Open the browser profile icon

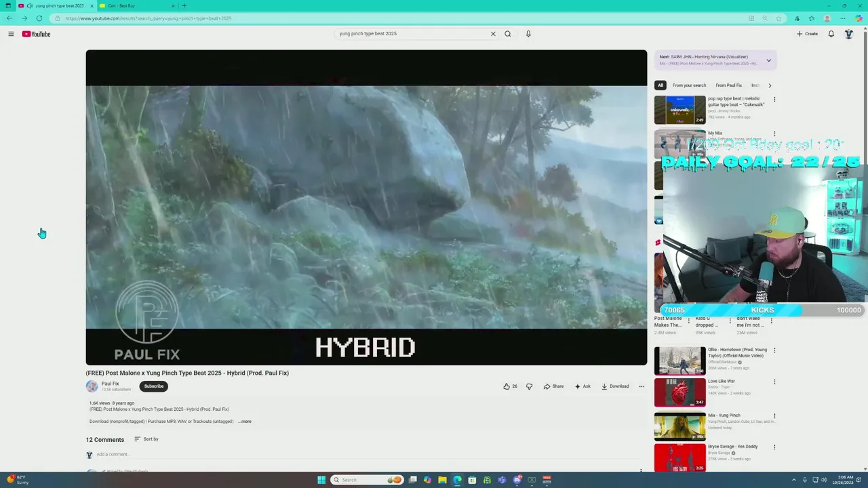pos(827,18)
